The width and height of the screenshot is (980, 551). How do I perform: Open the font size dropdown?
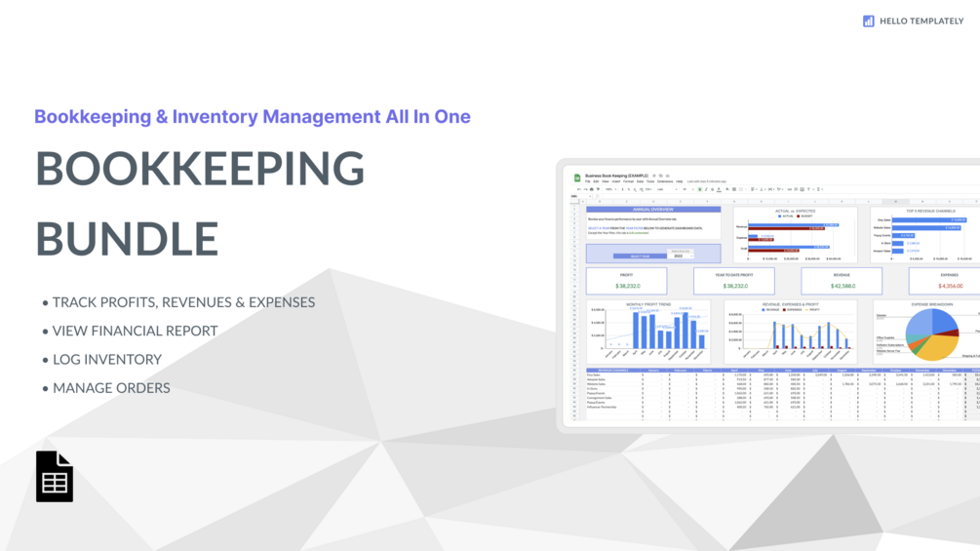pos(688,189)
